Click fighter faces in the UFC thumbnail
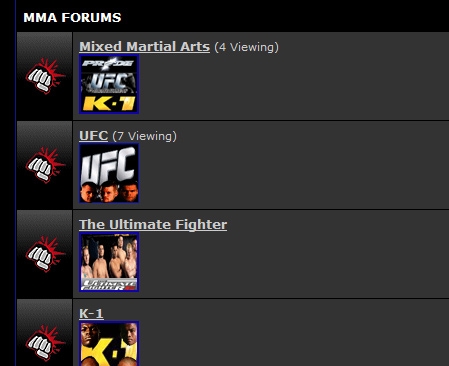The image size is (449, 366). click(x=109, y=192)
